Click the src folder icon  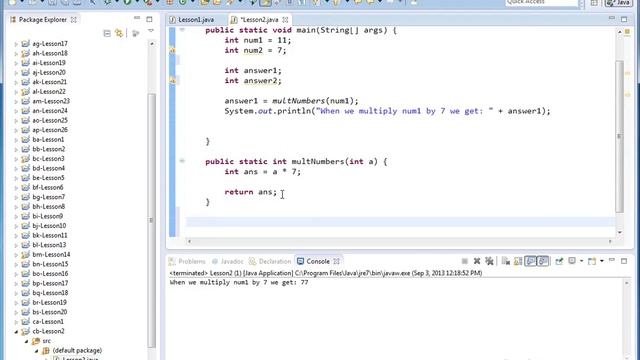(x=36, y=341)
